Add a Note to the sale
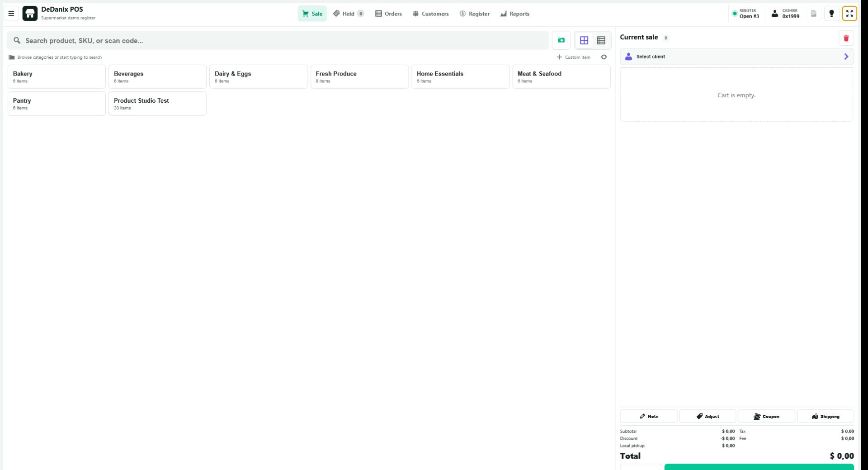This screenshot has height=470, width=868. point(649,416)
